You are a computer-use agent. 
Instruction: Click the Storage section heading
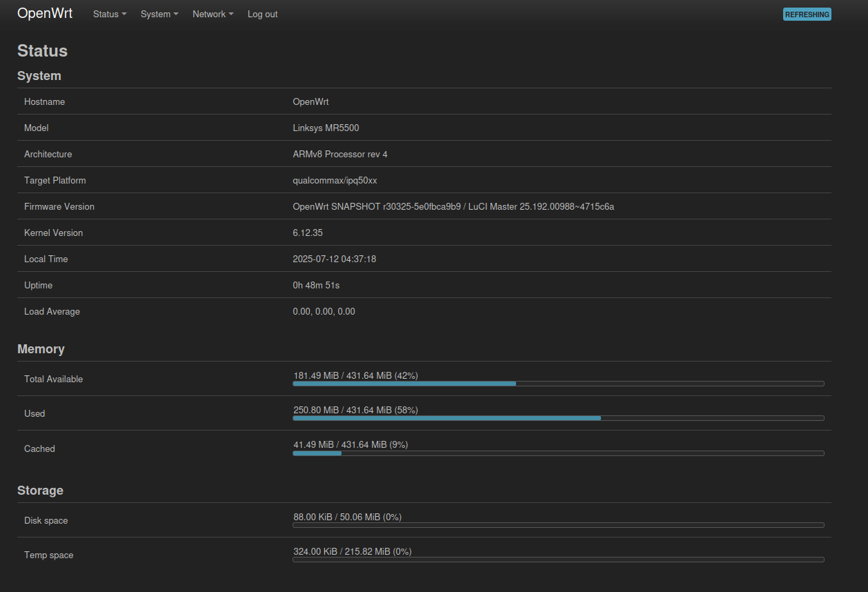[x=40, y=491]
